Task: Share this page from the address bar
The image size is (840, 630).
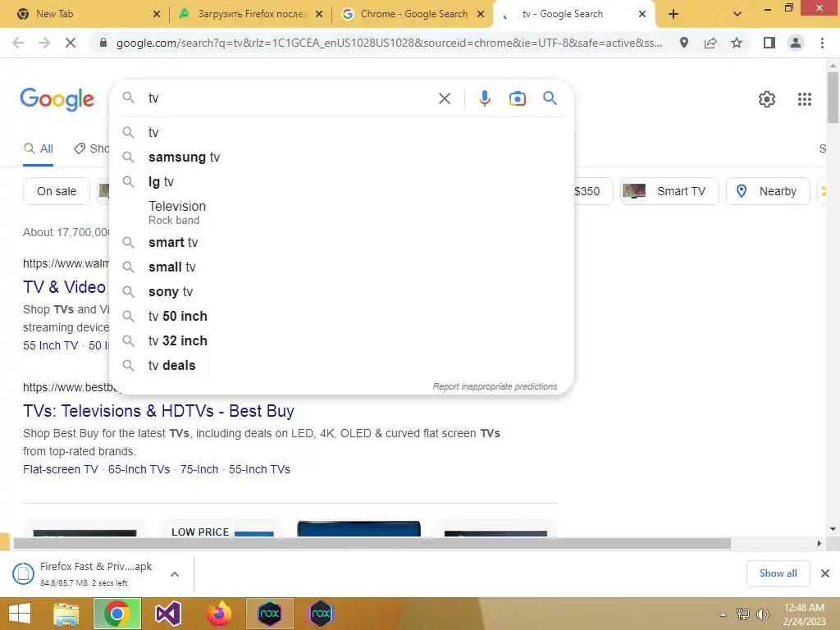Action: [x=710, y=43]
